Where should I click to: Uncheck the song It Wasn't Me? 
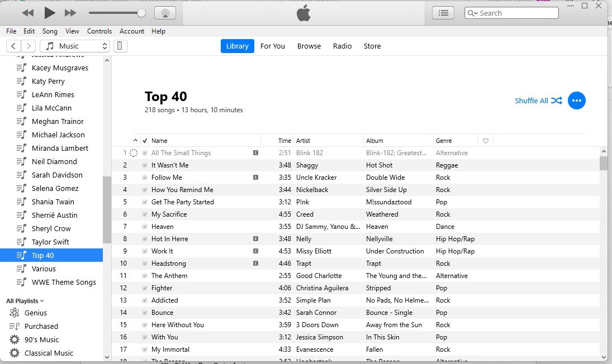(144, 165)
